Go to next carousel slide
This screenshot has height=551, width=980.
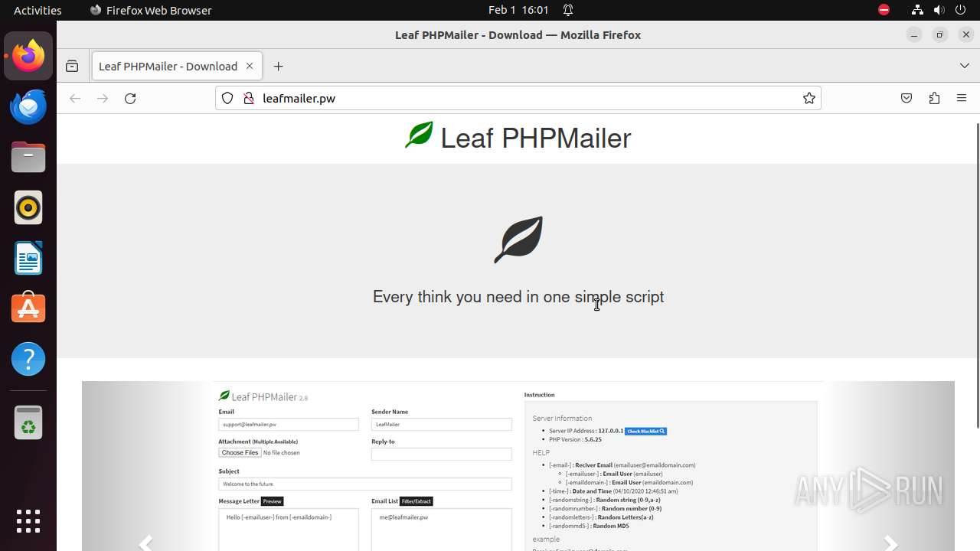(890, 543)
